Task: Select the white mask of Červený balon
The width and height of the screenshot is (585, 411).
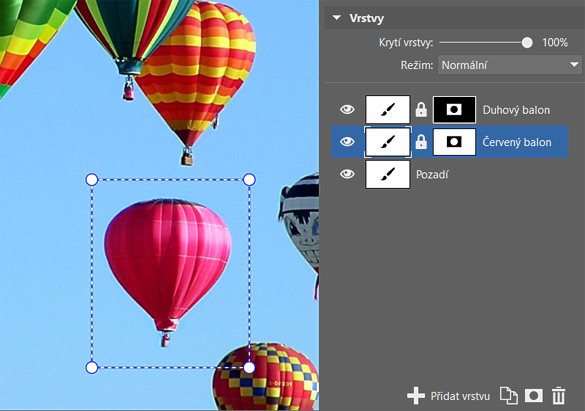Action: pyautogui.click(x=454, y=142)
